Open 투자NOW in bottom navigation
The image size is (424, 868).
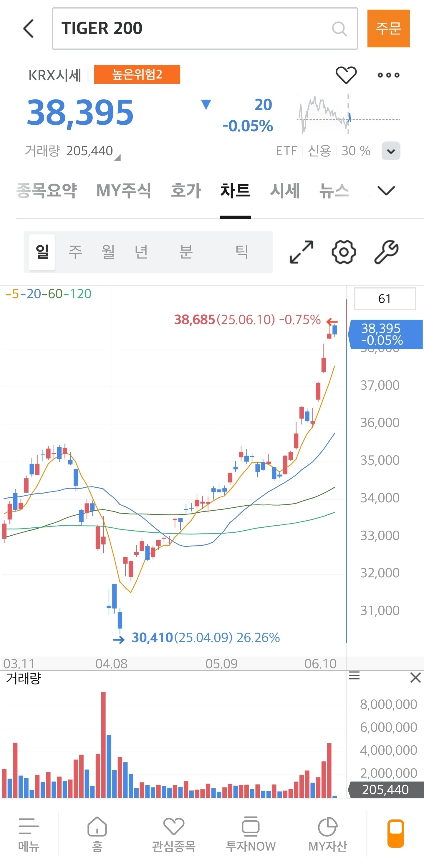tap(251, 833)
